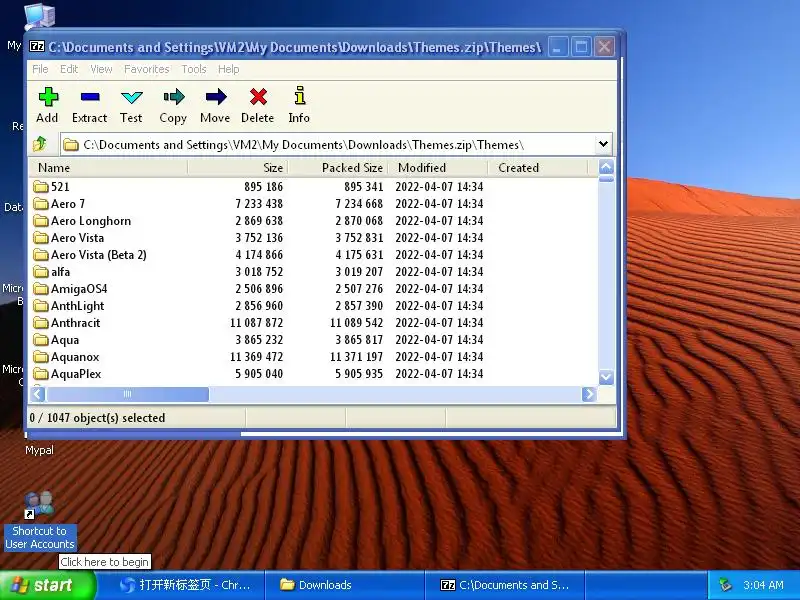Open the Windows start menu
800x600 pixels.
(47, 585)
